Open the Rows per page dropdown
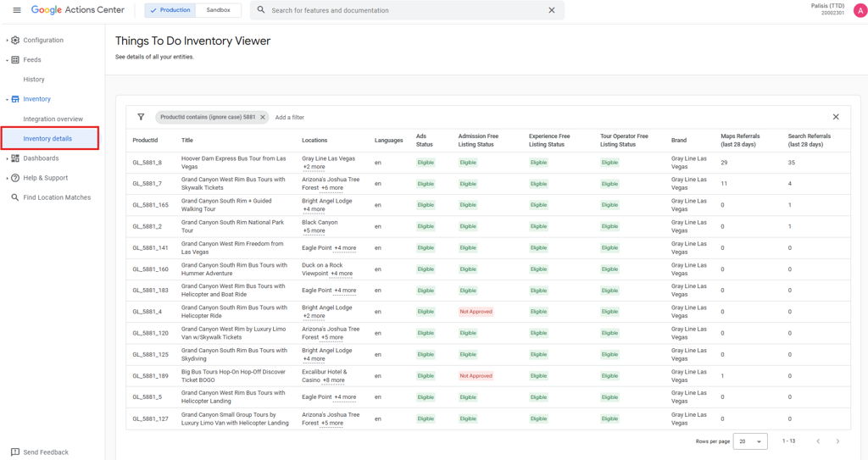868x460 pixels. tap(750, 441)
